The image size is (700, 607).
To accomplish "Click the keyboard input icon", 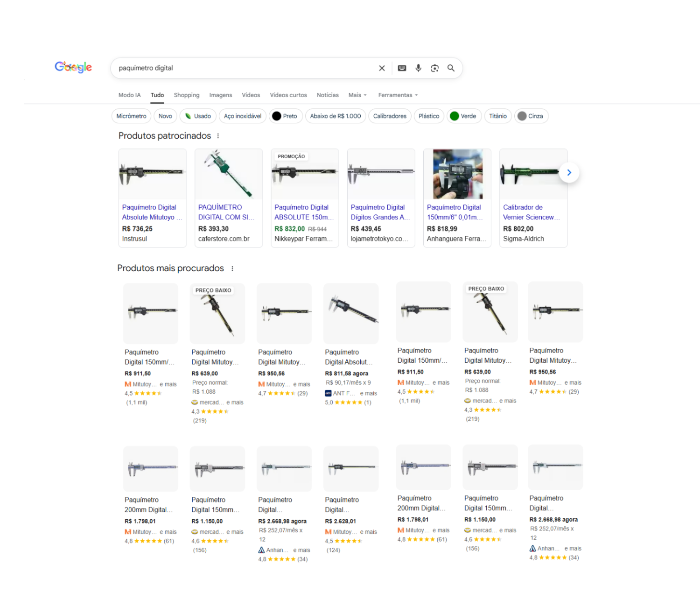I will 401,68.
